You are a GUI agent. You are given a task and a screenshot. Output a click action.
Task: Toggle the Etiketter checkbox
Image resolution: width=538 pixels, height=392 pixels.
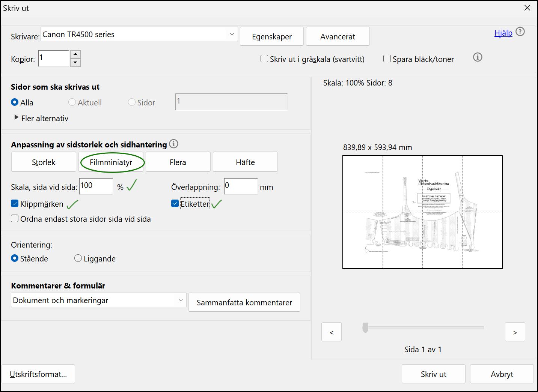click(x=175, y=204)
